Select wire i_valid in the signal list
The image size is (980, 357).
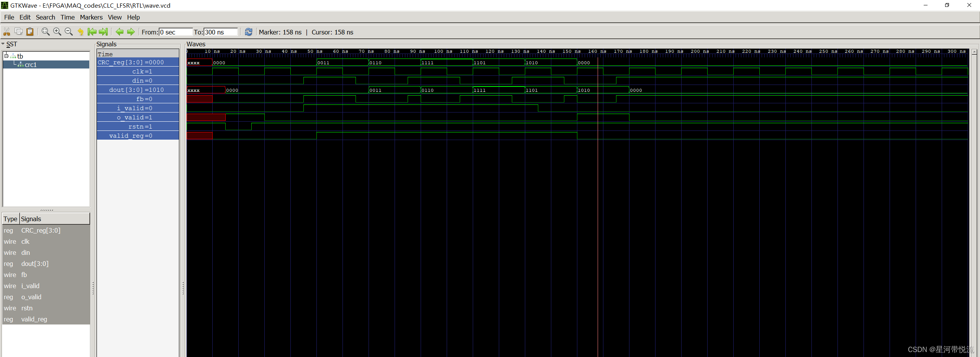coord(46,286)
